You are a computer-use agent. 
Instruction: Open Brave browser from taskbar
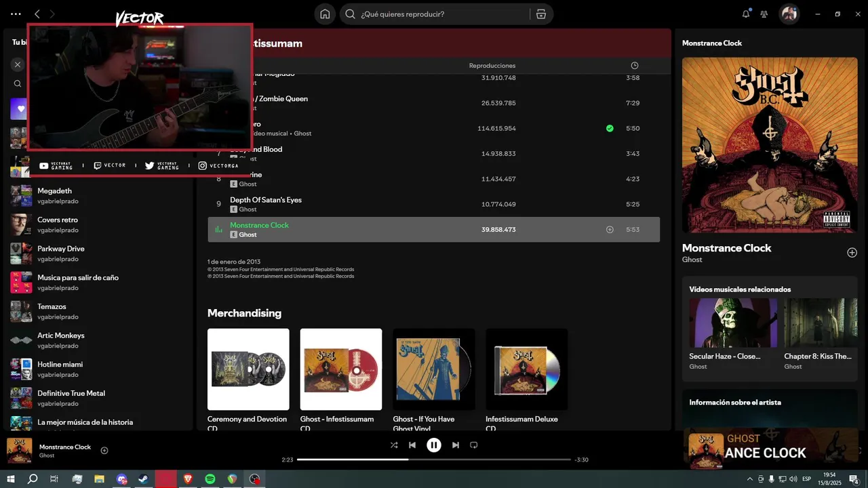tap(188, 479)
